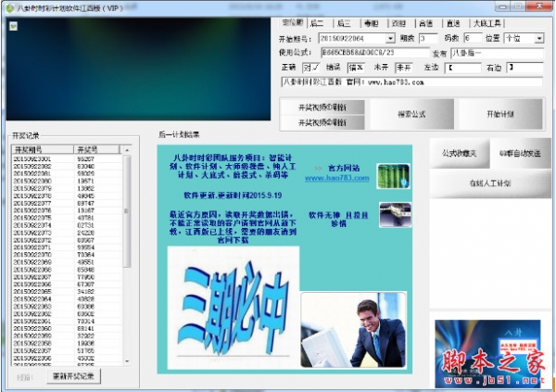Sort by the 开奖号 column header

pos(96,149)
